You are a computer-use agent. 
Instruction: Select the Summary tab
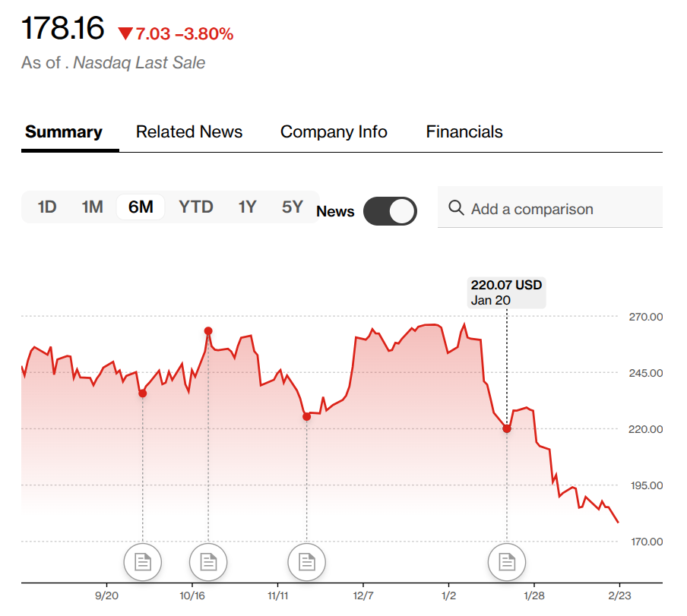(x=64, y=131)
